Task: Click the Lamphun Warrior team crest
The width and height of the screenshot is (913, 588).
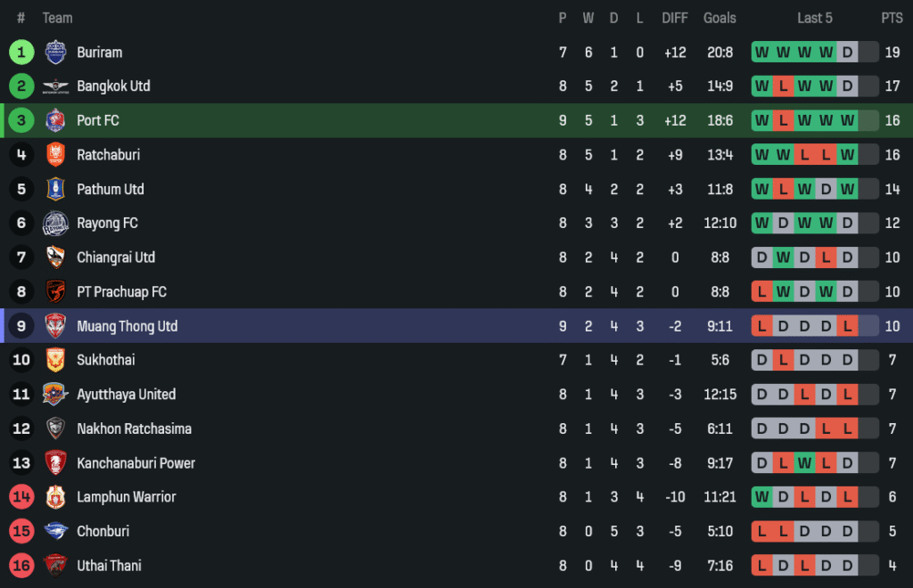Action: (55, 497)
